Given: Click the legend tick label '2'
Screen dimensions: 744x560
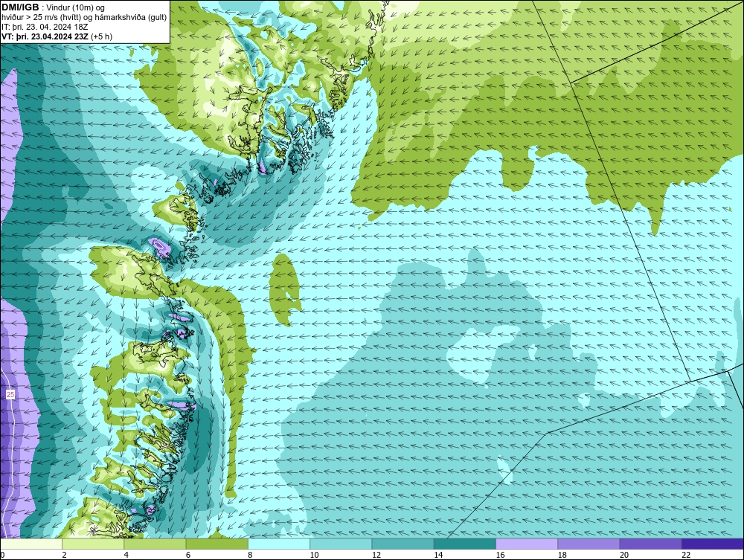Looking at the screenshot, I should tap(64, 555).
